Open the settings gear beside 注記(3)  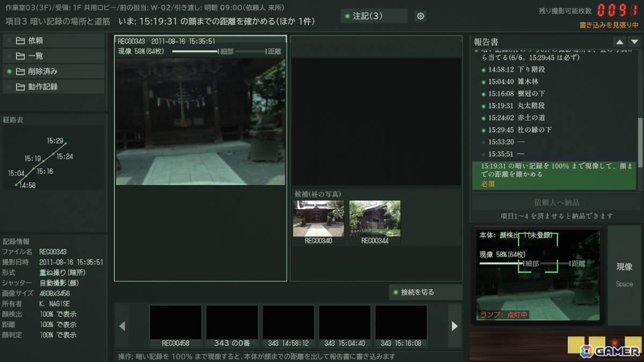click(421, 16)
